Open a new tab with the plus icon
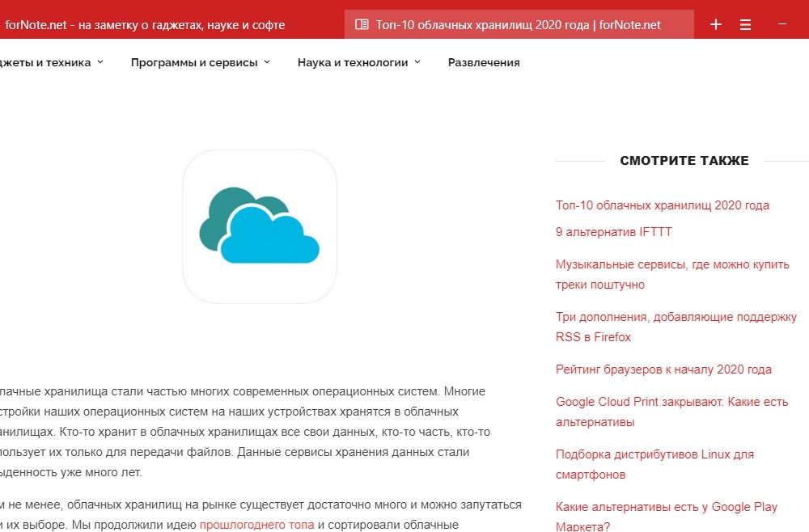 [x=715, y=25]
